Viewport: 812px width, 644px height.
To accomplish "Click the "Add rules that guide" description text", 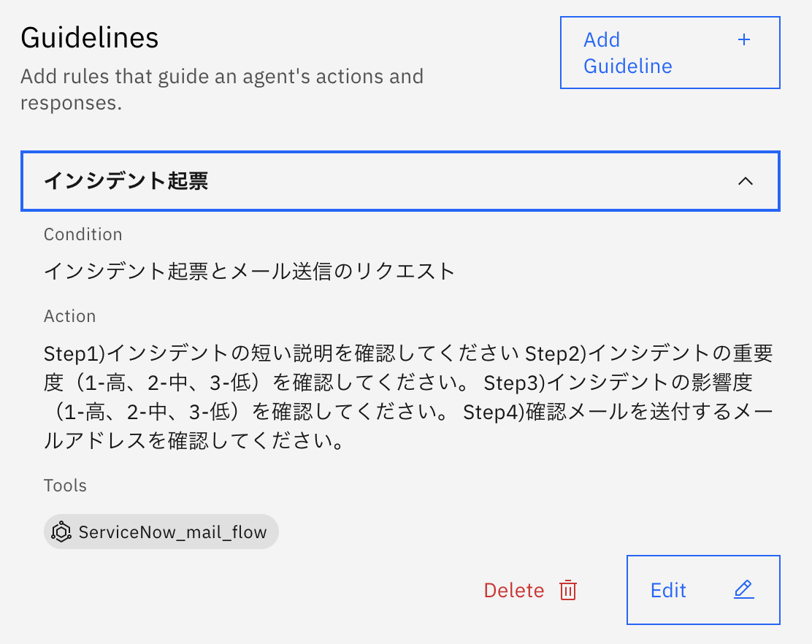I will coord(221,76).
